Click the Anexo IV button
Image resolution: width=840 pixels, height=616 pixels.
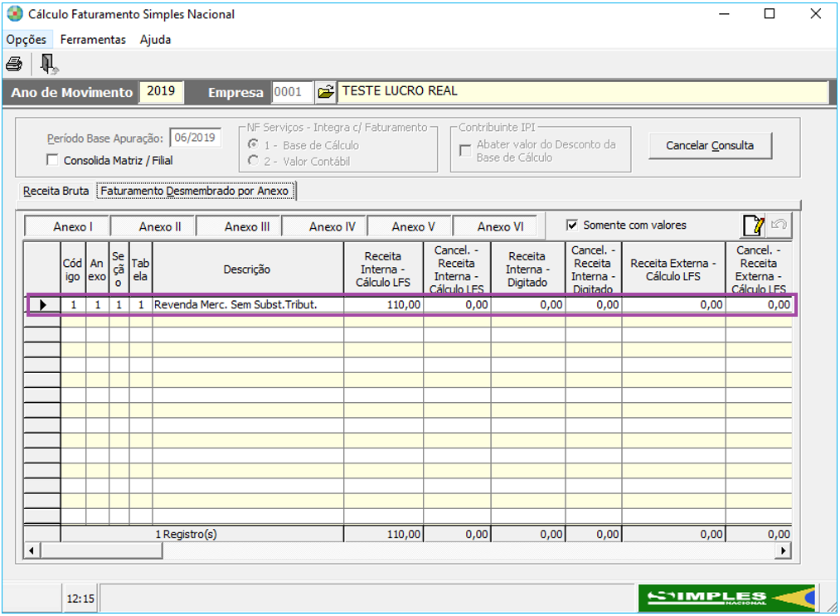tap(324, 226)
